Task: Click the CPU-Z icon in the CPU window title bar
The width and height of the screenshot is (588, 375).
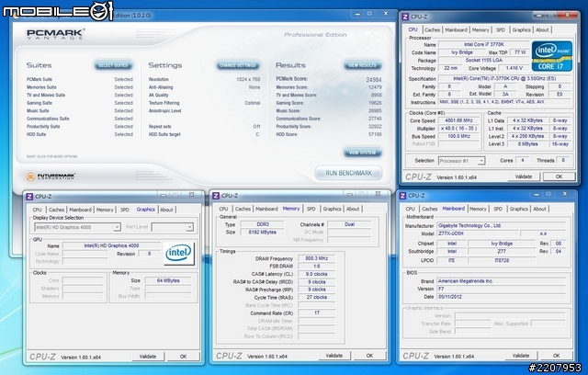Action: [x=405, y=17]
